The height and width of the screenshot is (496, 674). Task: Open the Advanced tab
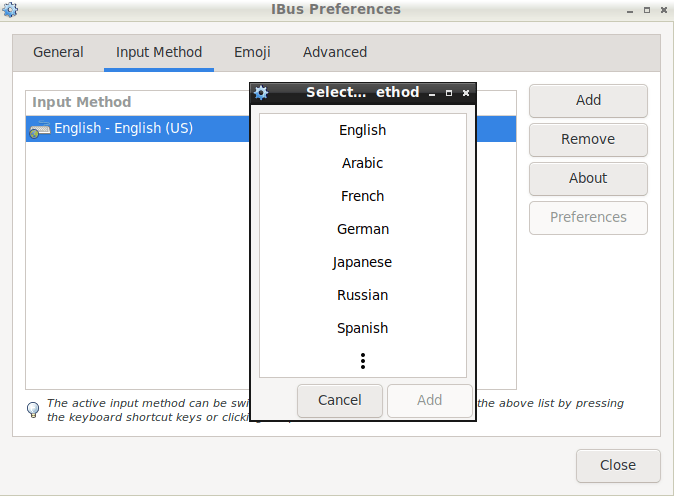[335, 52]
